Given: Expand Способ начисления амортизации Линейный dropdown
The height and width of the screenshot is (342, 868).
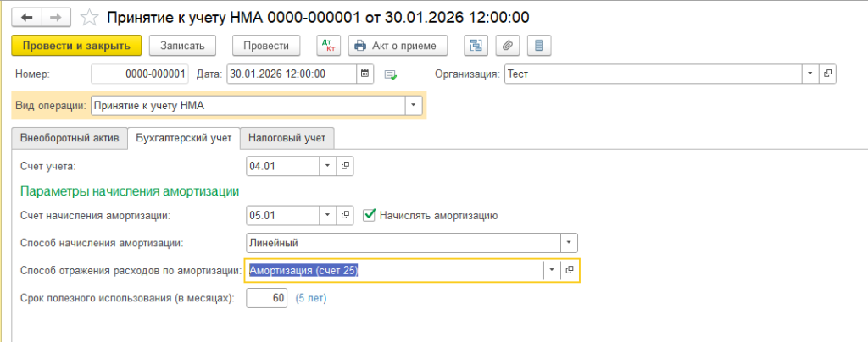Looking at the screenshot, I should point(569,243).
